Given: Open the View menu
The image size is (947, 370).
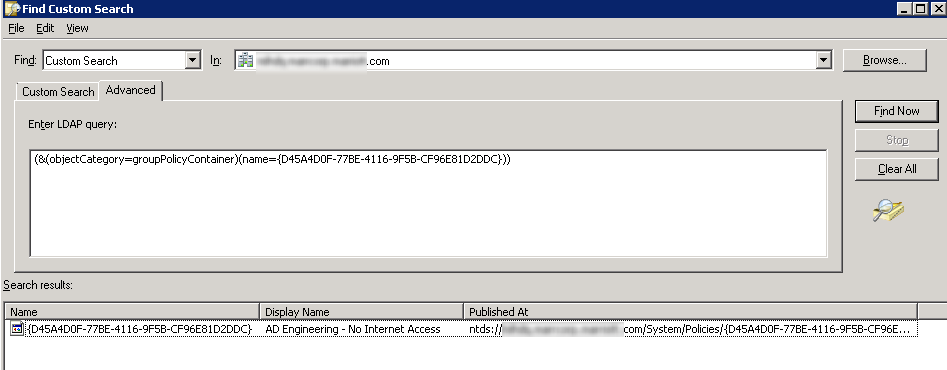Looking at the screenshot, I should coord(77,28).
